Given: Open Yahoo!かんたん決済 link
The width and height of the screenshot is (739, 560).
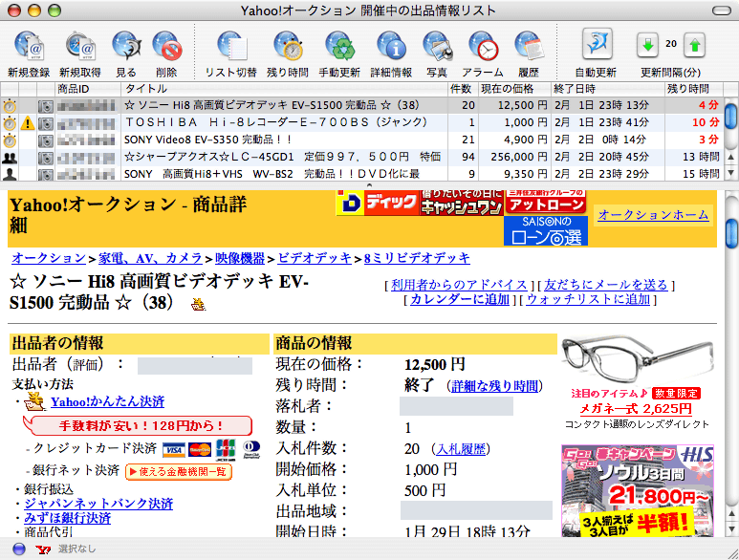Looking at the screenshot, I should point(107,401).
